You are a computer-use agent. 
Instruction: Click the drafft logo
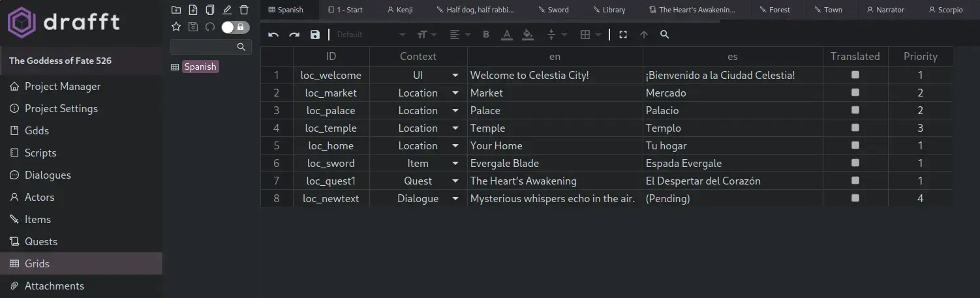63,23
